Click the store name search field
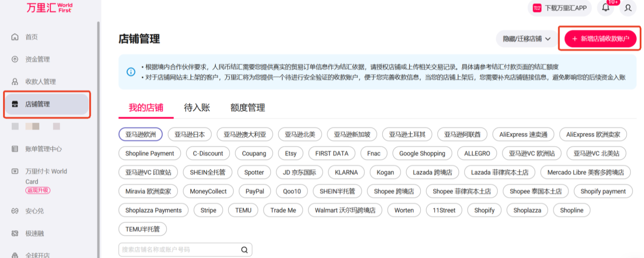Viewport: 644px width, 258px height. click(x=185, y=250)
